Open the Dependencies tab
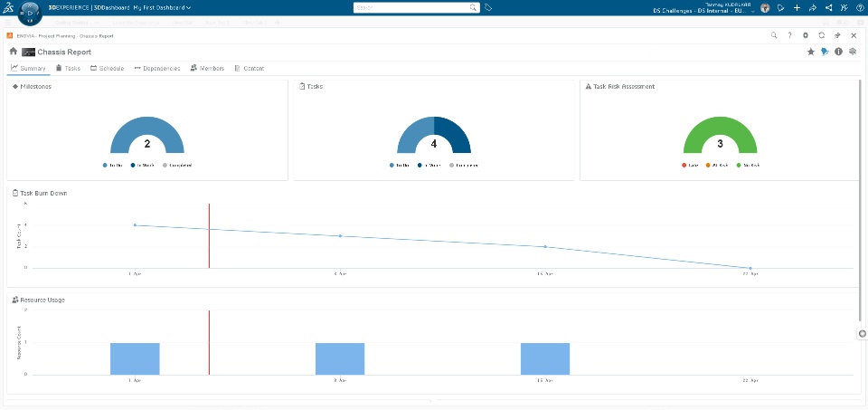The height and width of the screenshot is (410, 868). [157, 68]
